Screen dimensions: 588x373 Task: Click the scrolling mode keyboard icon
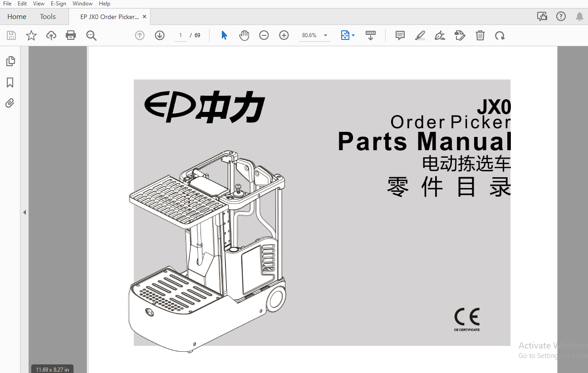tap(371, 35)
